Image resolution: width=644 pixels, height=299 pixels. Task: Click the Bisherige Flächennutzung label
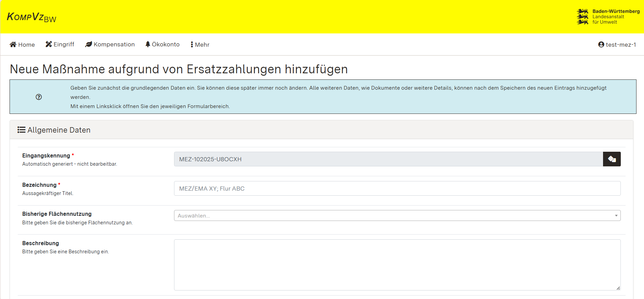point(57,214)
